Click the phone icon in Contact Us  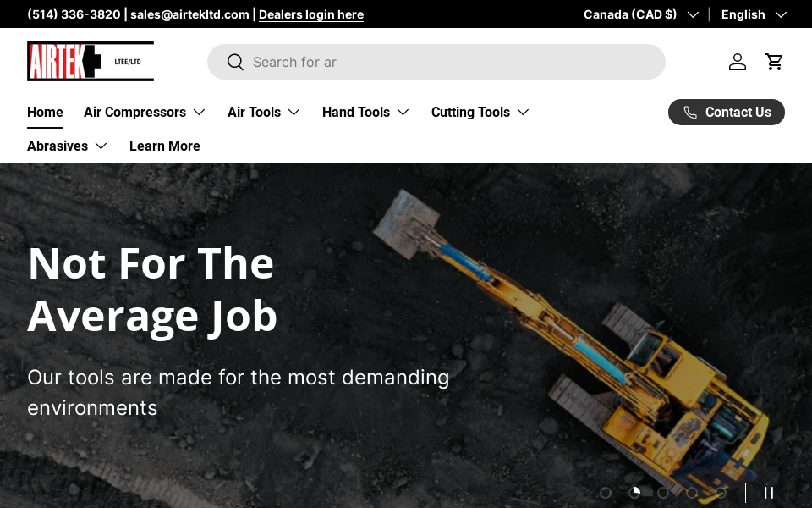[690, 113]
